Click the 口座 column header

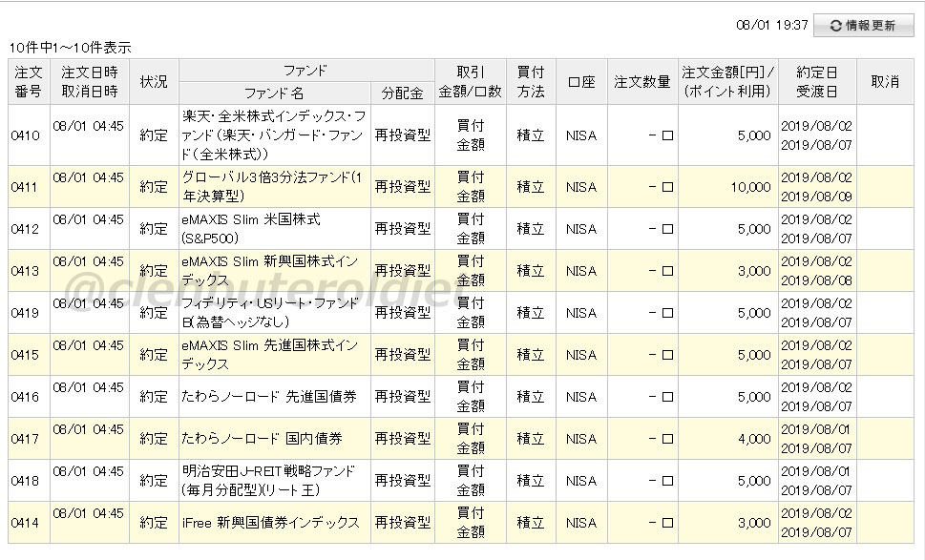point(581,82)
